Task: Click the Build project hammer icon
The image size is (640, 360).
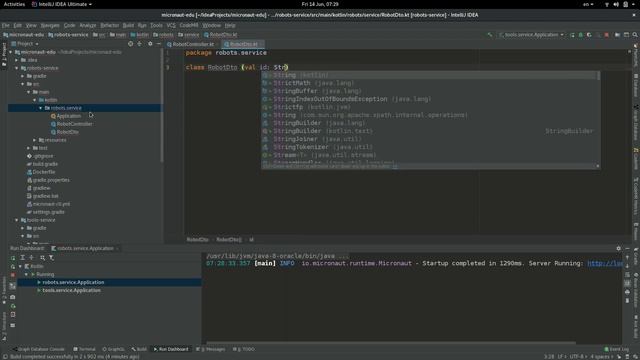Action: [490, 35]
